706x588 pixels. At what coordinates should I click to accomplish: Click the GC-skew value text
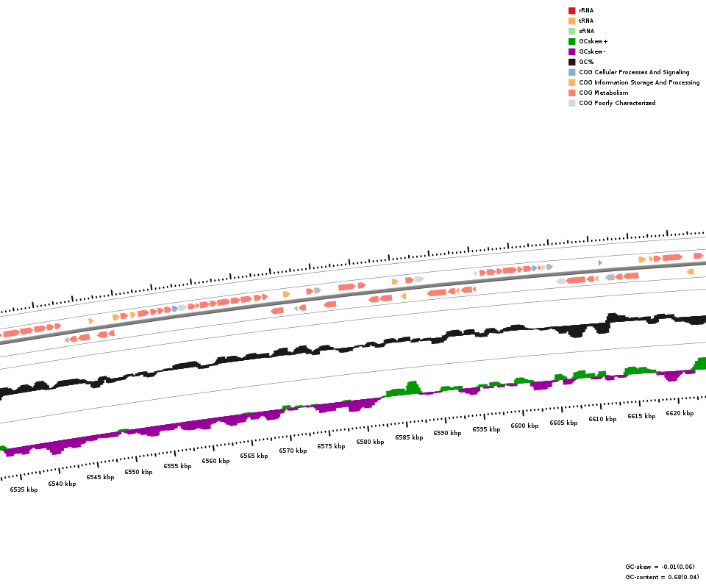point(660,567)
